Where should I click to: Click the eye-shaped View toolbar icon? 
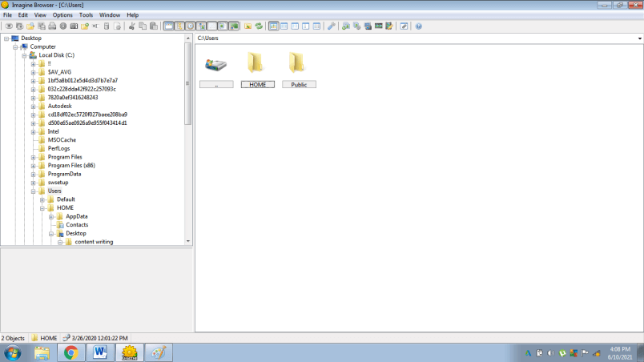[x=9, y=26]
